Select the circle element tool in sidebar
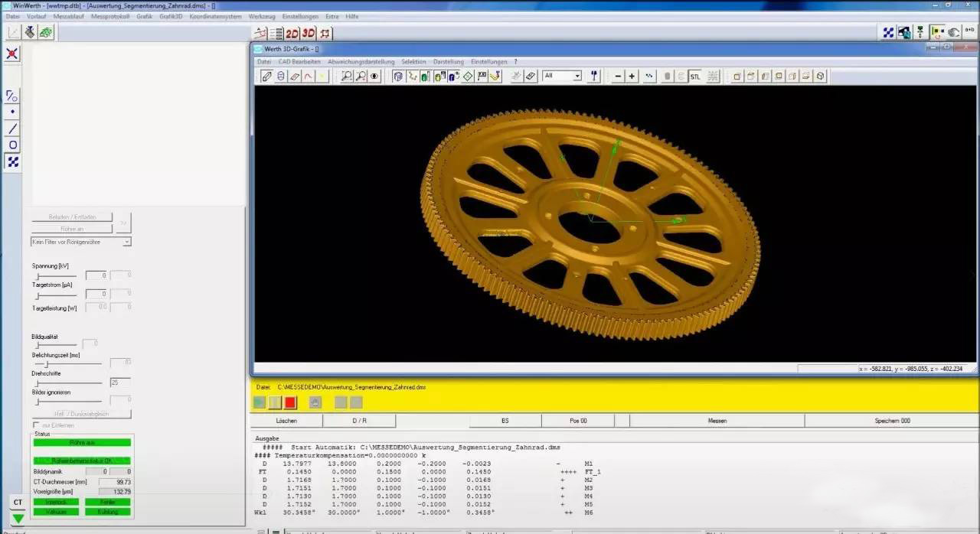This screenshot has height=534, width=980. point(12,145)
